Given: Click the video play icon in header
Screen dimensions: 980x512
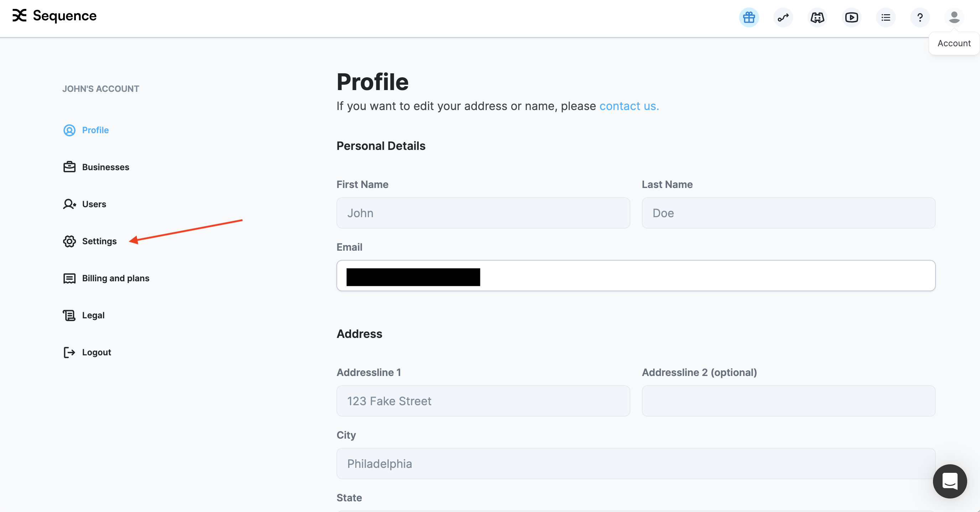Looking at the screenshot, I should [x=851, y=17].
